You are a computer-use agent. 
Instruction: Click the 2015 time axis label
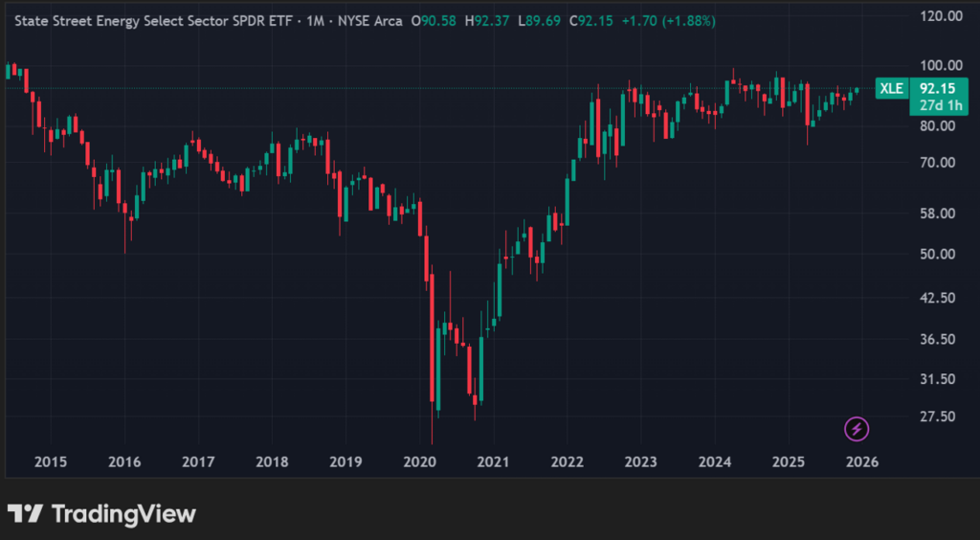51,462
